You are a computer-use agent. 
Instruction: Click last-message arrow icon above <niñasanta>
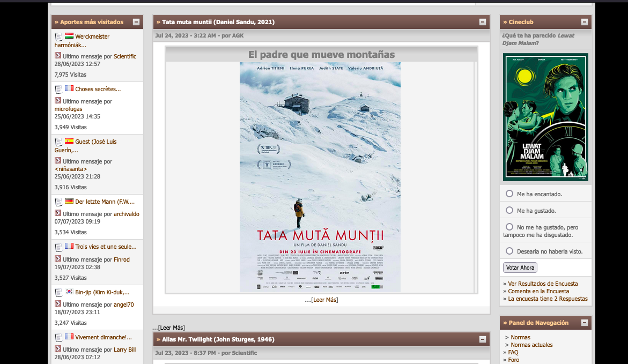(x=58, y=161)
